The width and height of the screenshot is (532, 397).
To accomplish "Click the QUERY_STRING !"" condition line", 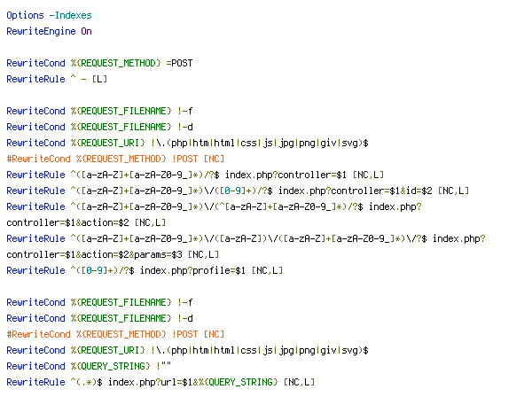I will pos(89,366).
